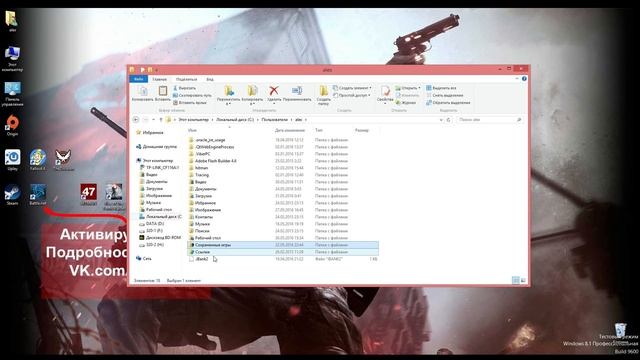Click the Этот компьютер desktop icon
This screenshot has width=640, height=360.
pos(12,59)
